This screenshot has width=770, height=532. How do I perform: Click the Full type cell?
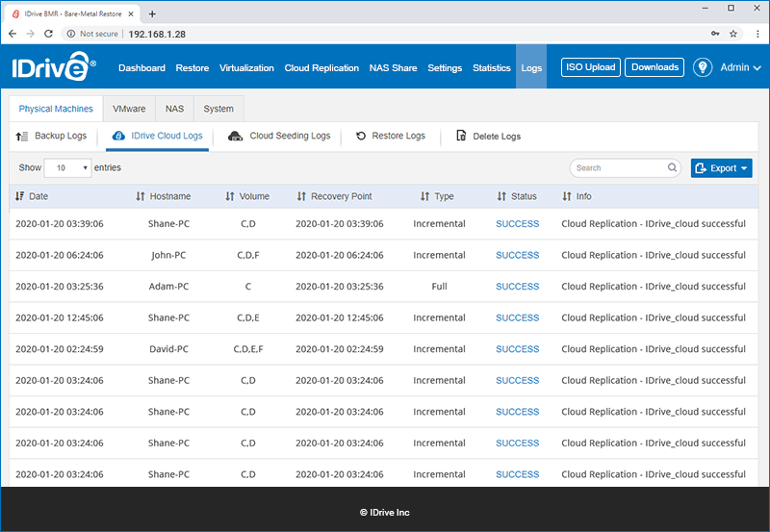click(439, 287)
